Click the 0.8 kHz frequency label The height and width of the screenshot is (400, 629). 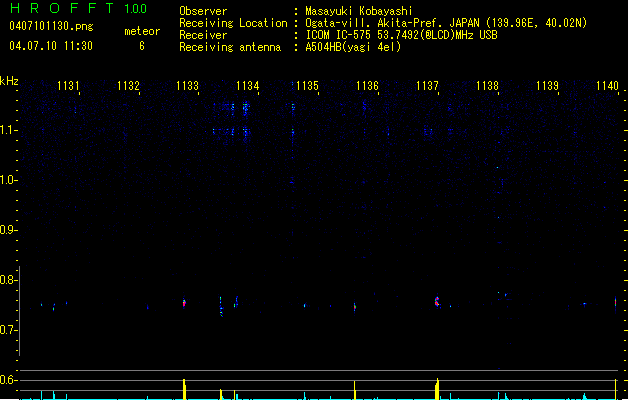pos(8,280)
